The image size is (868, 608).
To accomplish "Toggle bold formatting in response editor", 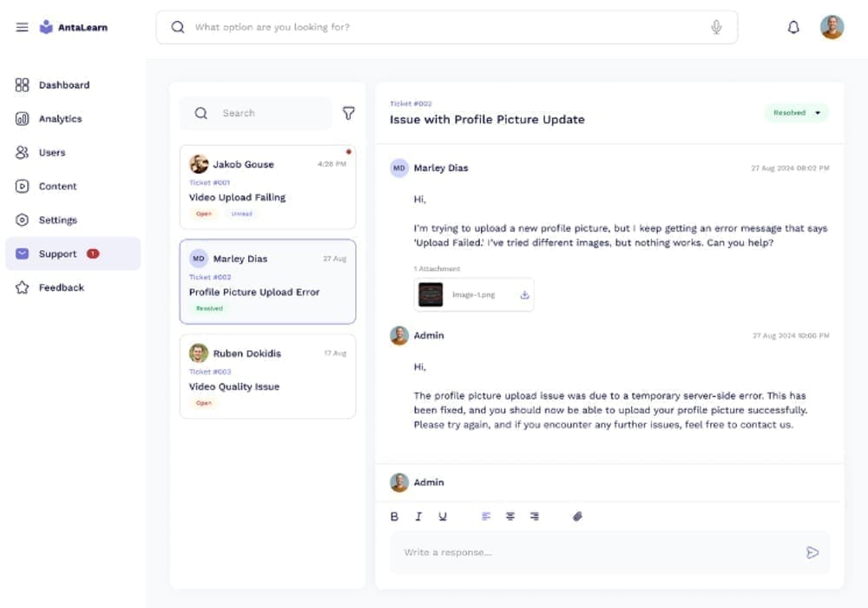I will coord(394,516).
